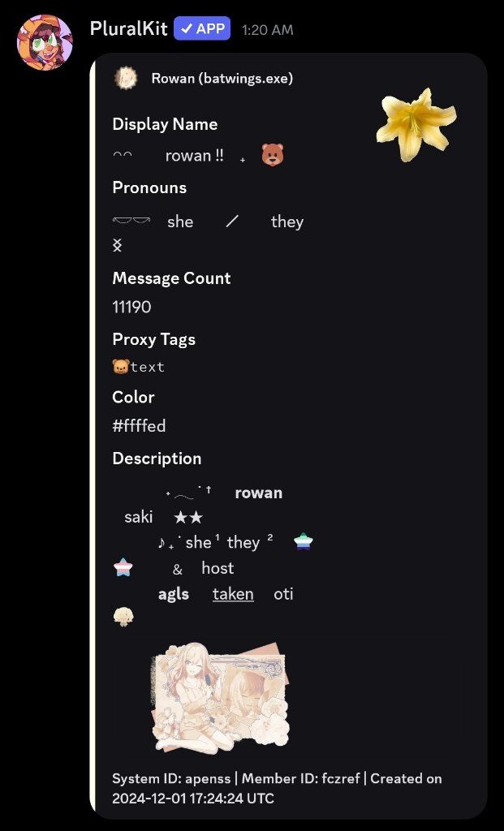Viewport: 504px width, 831px height.
Task: Click the verified APP badge
Action: (202, 28)
